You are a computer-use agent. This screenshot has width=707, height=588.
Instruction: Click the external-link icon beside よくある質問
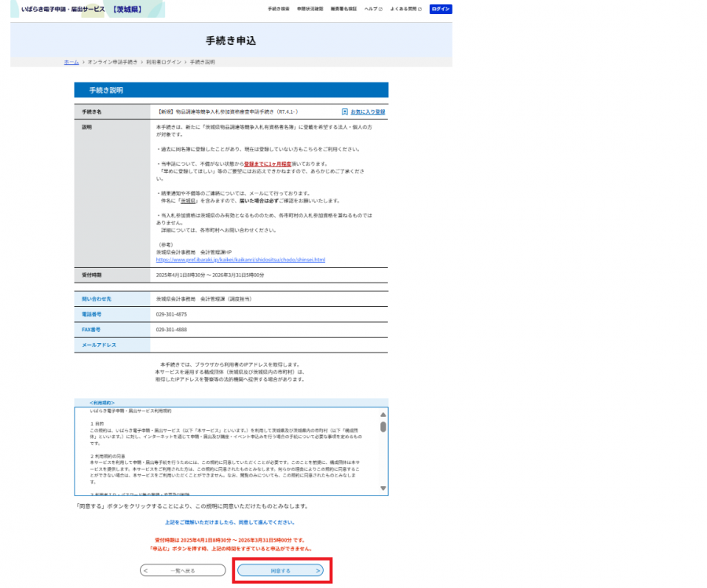coord(419,9)
